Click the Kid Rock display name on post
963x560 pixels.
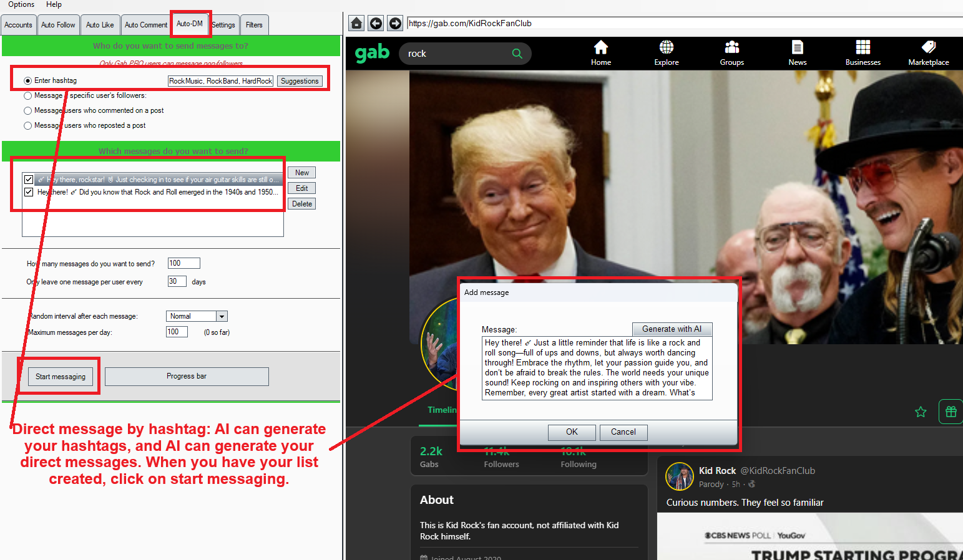[x=717, y=471]
